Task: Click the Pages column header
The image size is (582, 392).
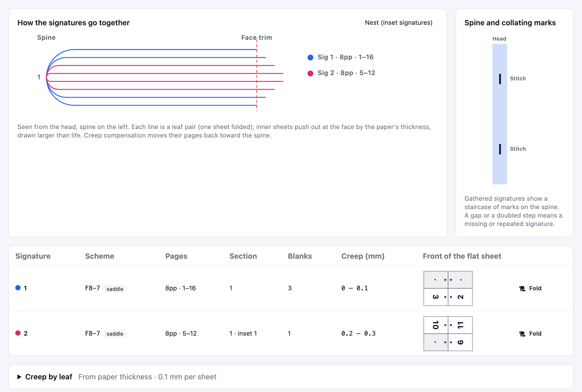Action: (176, 256)
